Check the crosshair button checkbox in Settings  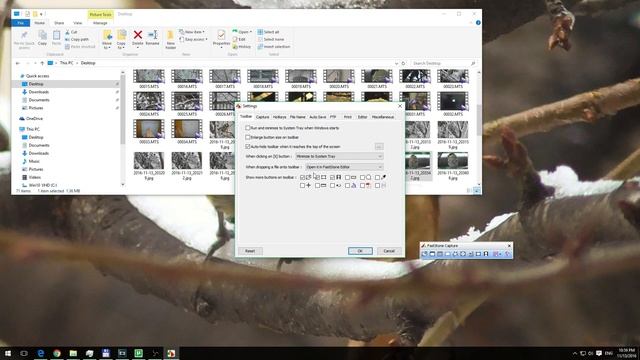(x=302, y=185)
